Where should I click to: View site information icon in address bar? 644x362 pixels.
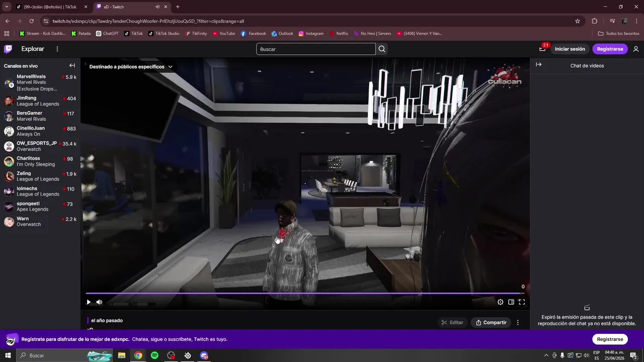(46, 21)
